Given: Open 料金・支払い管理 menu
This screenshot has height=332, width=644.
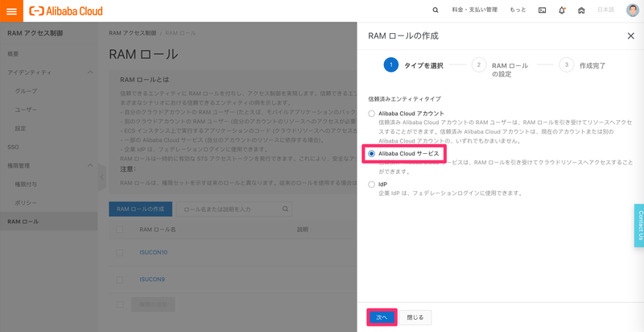Looking at the screenshot, I should (x=475, y=10).
